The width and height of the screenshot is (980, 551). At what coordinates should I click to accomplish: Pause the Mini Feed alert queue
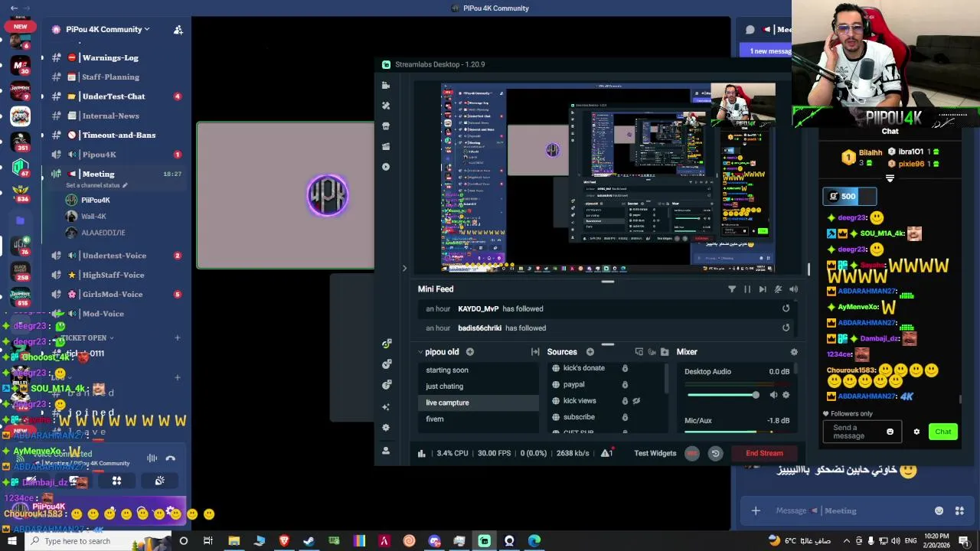pyautogui.click(x=747, y=289)
